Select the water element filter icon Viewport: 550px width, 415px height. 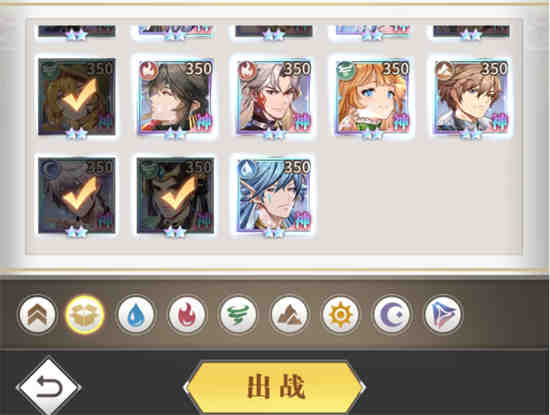tap(136, 315)
